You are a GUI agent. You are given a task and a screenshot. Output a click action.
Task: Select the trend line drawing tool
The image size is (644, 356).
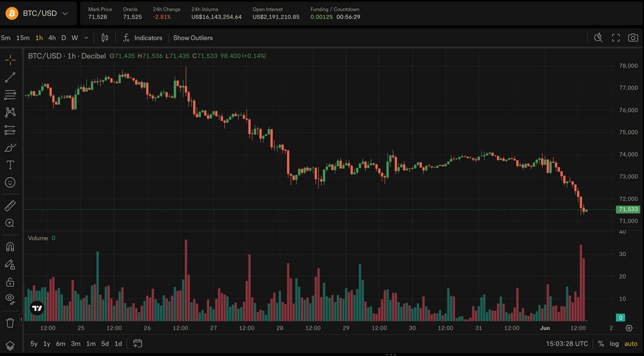tap(10, 78)
